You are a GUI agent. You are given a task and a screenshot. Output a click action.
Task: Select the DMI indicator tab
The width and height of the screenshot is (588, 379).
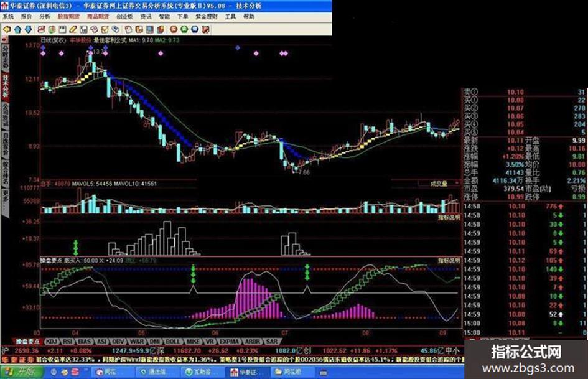tap(156, 341)
